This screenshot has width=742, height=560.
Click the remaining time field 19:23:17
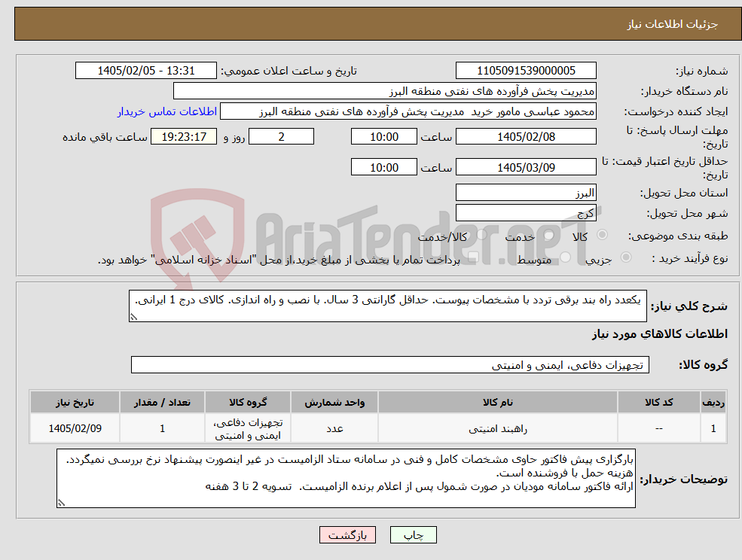point(184,137)
